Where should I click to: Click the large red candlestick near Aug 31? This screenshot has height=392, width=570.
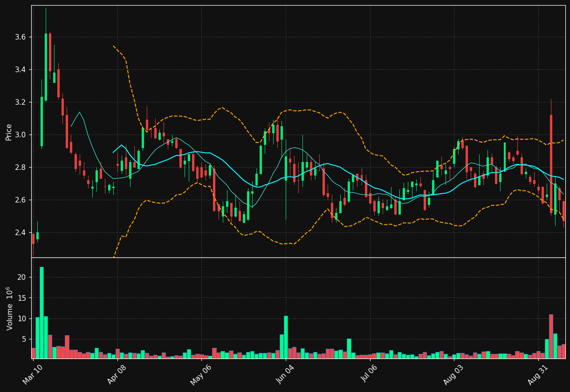[551, 164]
